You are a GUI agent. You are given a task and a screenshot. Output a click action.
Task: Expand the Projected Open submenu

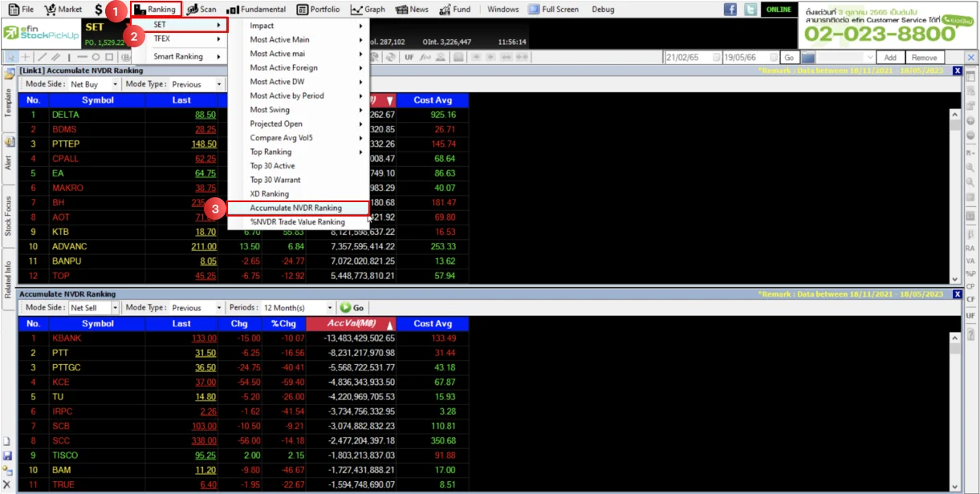tap(298, 123)
